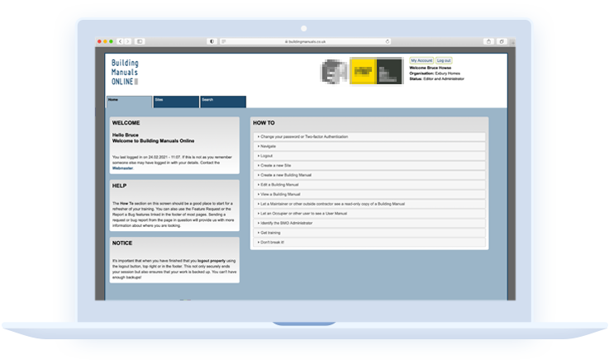Expand the Navigate how-to item
This screenshot has height=364, width=609.
(369, 146)
